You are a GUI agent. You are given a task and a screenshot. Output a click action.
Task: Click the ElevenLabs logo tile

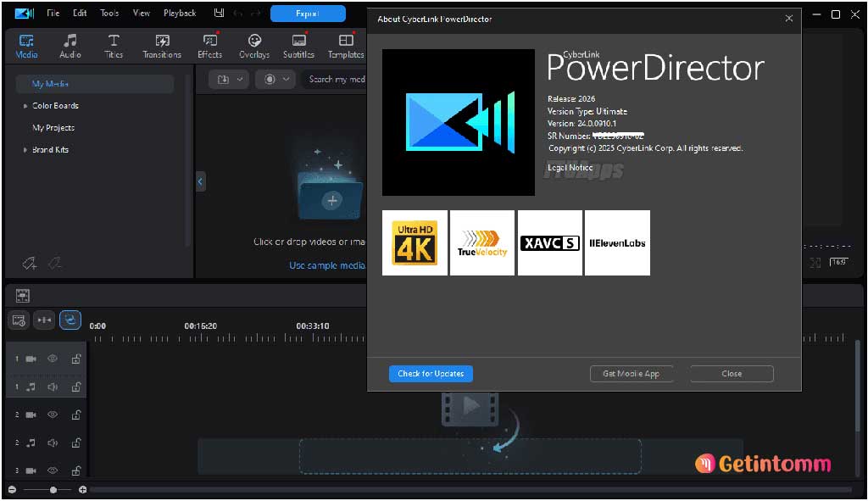(x=617, y=242)
